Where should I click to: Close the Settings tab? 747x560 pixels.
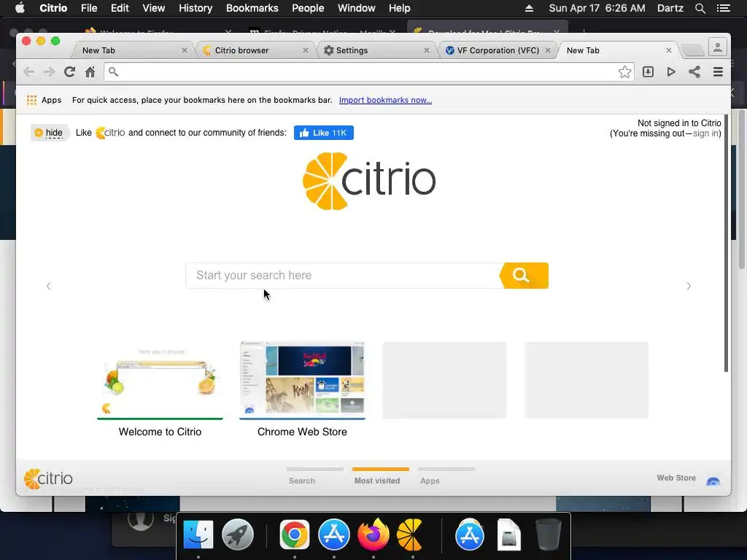(426, 50)
